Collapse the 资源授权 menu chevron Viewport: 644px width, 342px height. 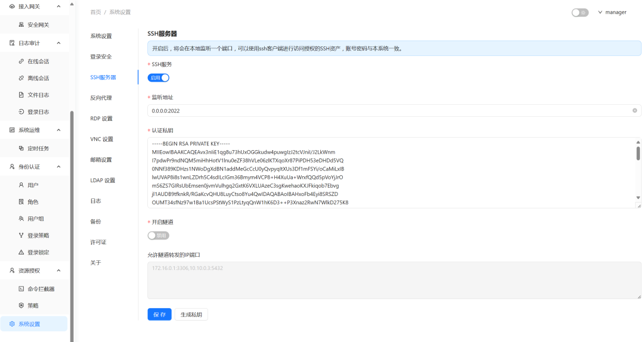click(58, 271)
